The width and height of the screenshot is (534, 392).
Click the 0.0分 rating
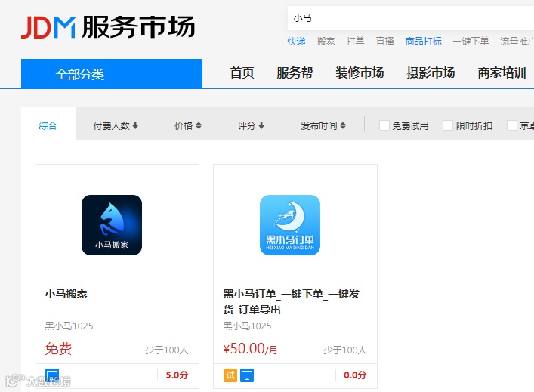[355, 375]
